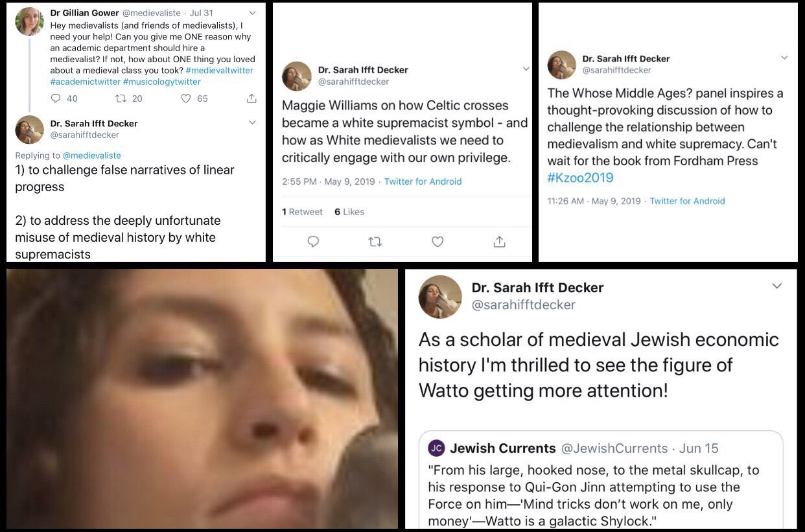This screenshot has width=805, height=532.
Task: Open the #Kzoo2019 hashtag
Action: pyautogui.click(x=580, y=178)
